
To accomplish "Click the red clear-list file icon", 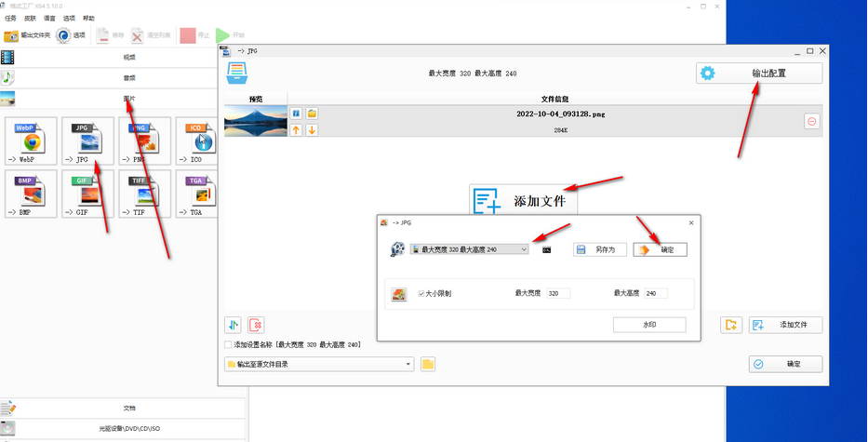I will (256, 325).
